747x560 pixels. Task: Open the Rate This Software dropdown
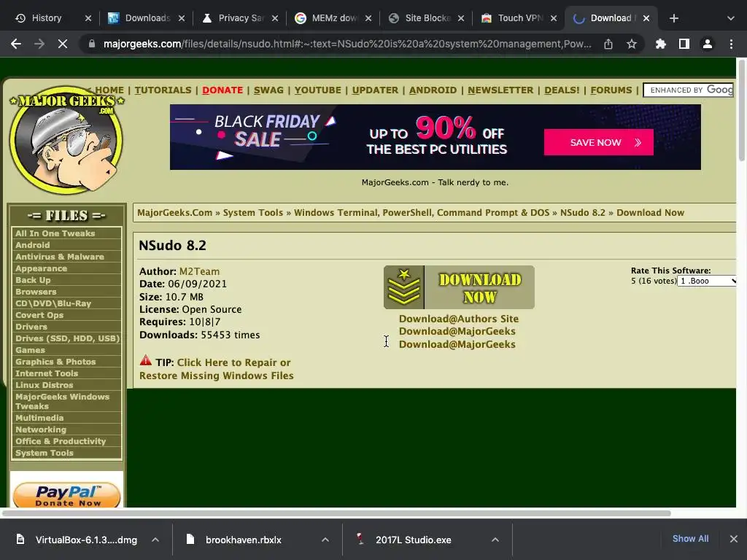pos(707,281)
